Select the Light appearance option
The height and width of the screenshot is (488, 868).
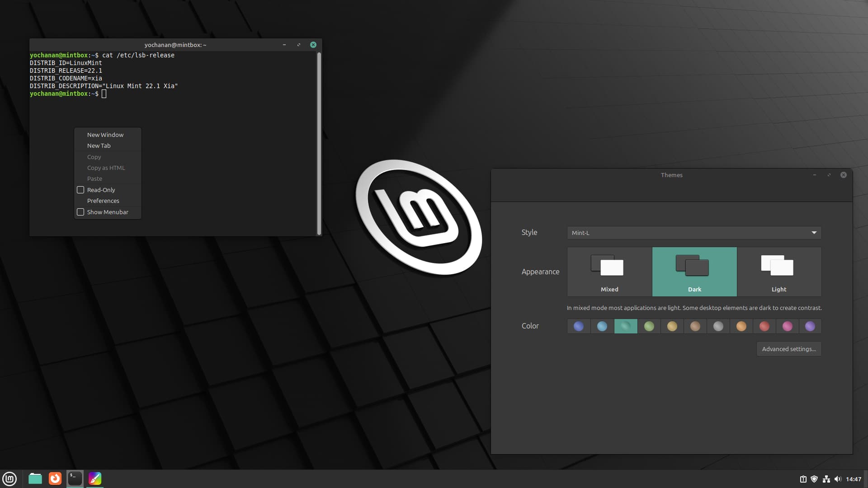tap(779, 272)
